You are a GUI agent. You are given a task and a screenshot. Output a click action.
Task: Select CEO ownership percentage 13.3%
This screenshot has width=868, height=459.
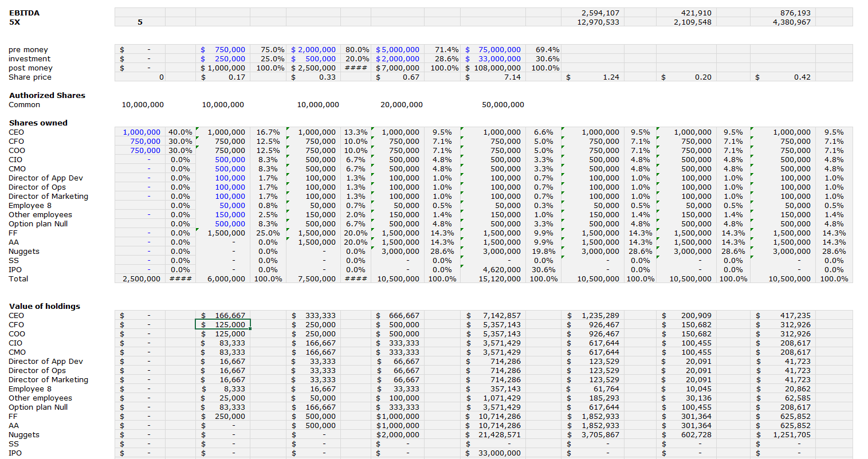point(356,132)
